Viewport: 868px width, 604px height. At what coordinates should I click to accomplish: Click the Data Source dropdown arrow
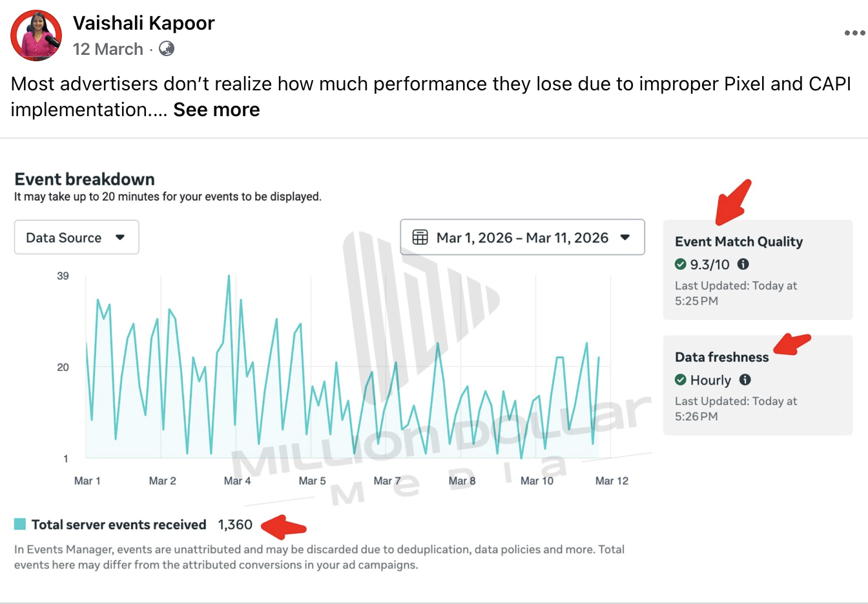pyautogui.click(x=120, y=237)
